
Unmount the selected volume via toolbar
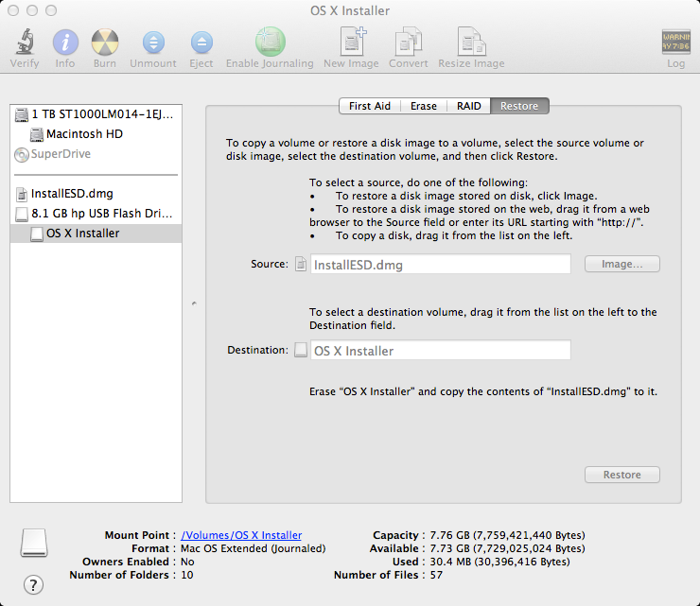153,43
